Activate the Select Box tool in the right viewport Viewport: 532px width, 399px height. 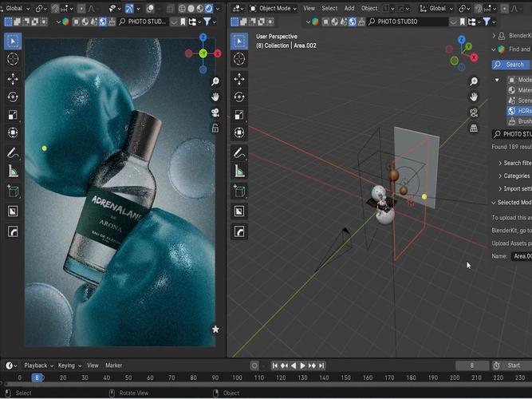[x=239, y=41]
